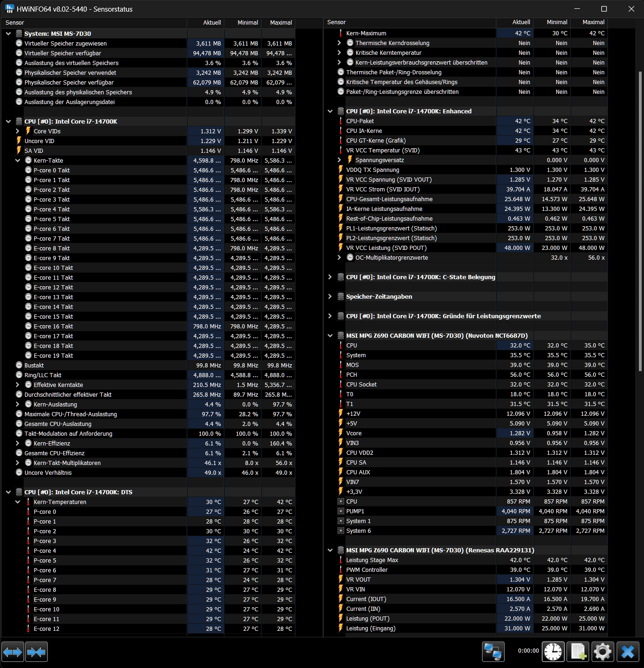Collapse the Kern-Takte subtree
The image size is (644, 668).
point(18,160)
